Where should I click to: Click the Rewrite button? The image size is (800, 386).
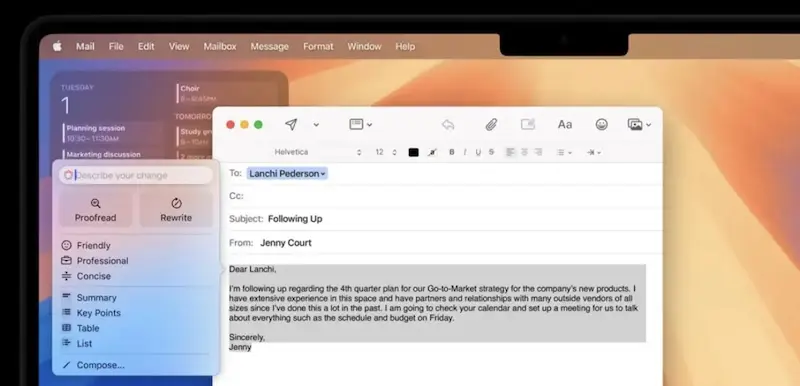point(176,210)
